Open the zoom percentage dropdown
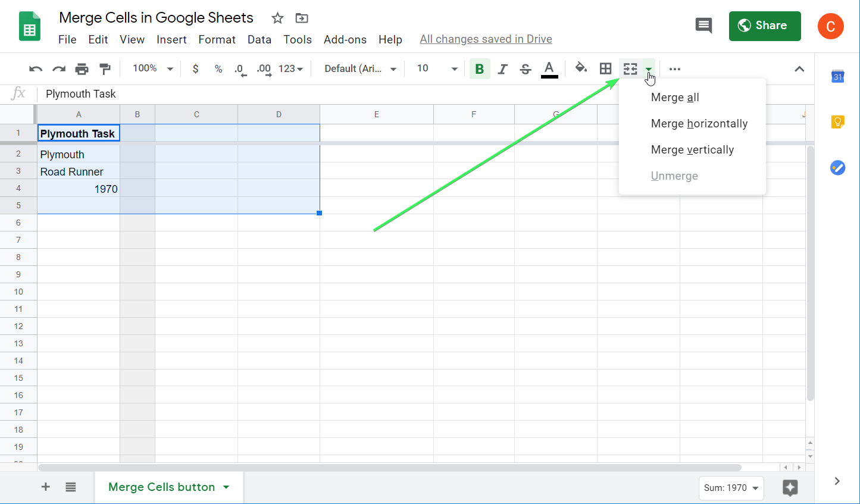 (x=152, y=68)
